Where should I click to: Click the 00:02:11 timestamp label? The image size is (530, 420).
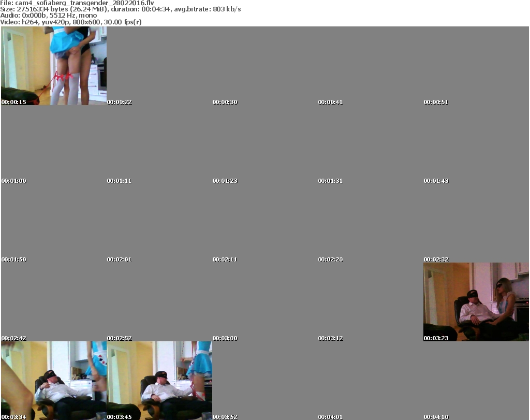[x=225, y=259]
